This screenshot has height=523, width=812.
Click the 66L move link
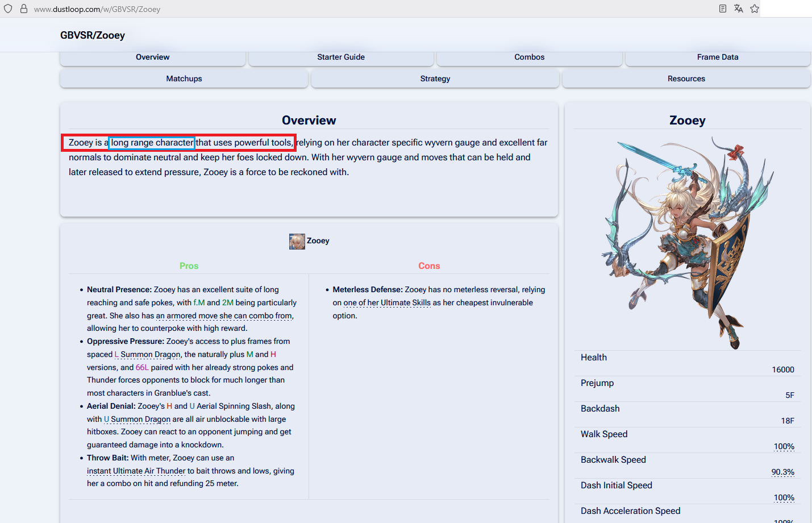click(x=142, y=367)
